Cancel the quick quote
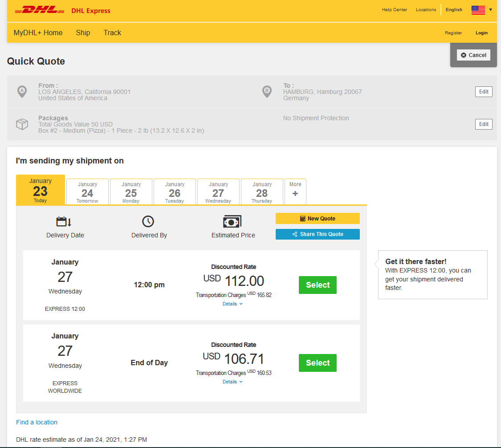 [473, 55]
